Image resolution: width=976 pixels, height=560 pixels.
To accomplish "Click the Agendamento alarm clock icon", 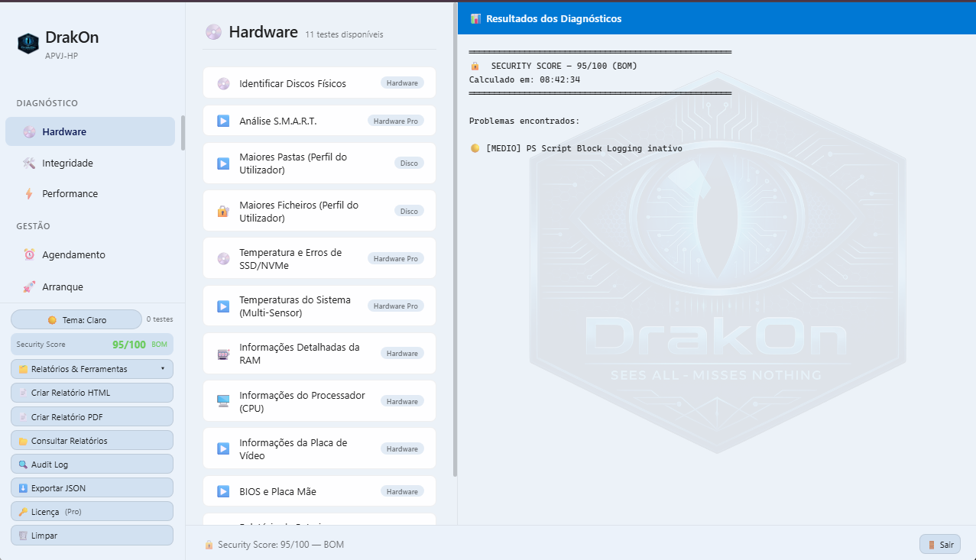I will (x=29, y=254).
